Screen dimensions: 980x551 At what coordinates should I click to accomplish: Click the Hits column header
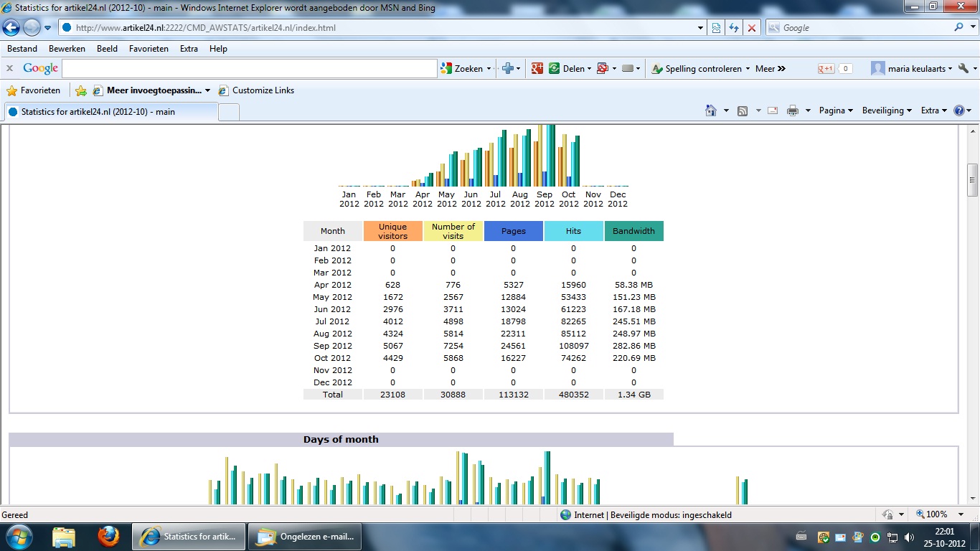573,231
